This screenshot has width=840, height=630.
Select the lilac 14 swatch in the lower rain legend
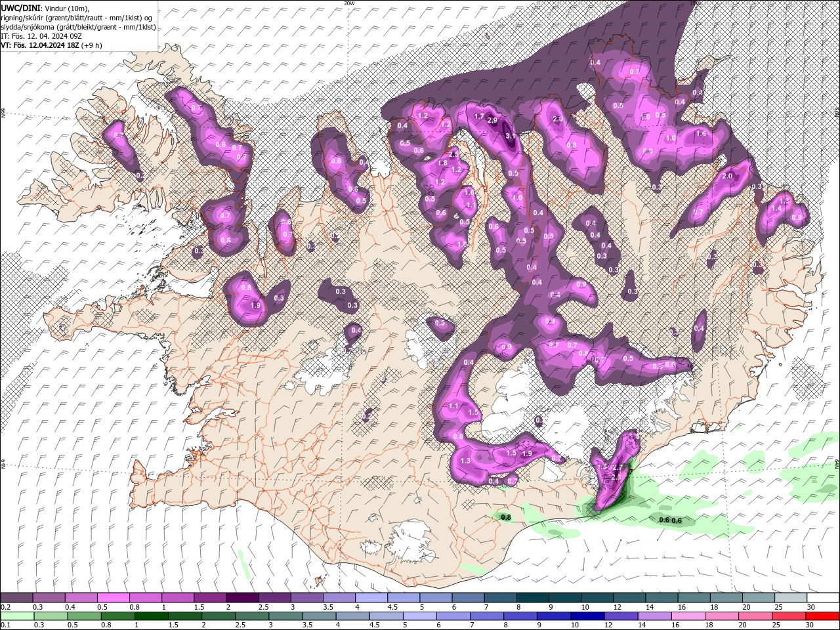tap(655, 616)
